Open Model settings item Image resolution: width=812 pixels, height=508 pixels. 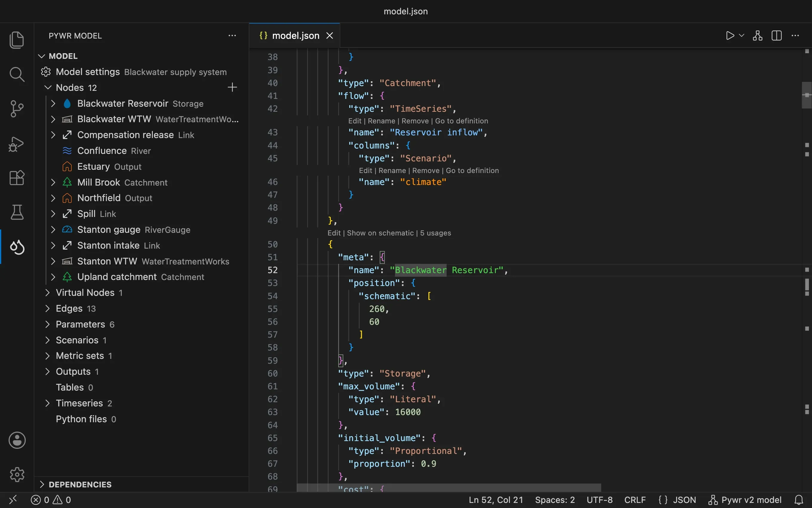[x=141, y=72]
